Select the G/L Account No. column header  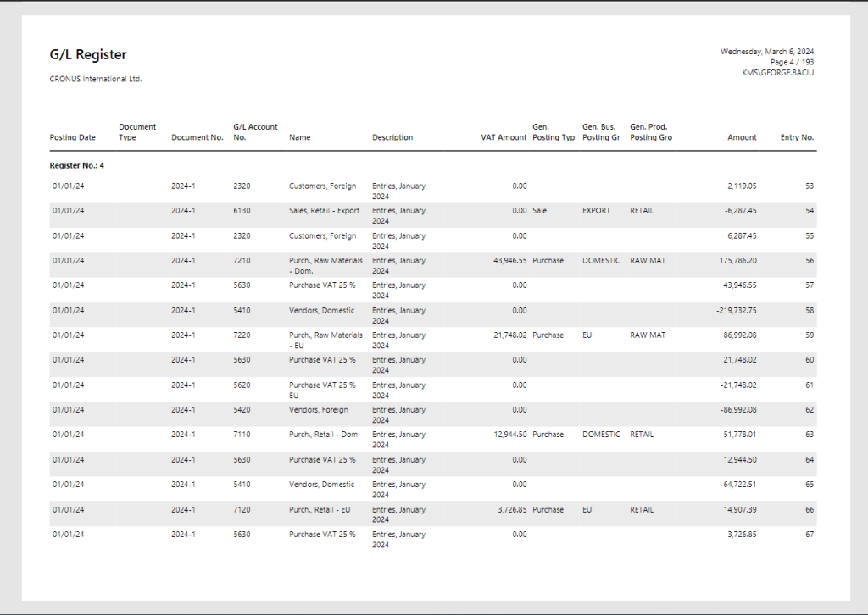pos(253,131)
